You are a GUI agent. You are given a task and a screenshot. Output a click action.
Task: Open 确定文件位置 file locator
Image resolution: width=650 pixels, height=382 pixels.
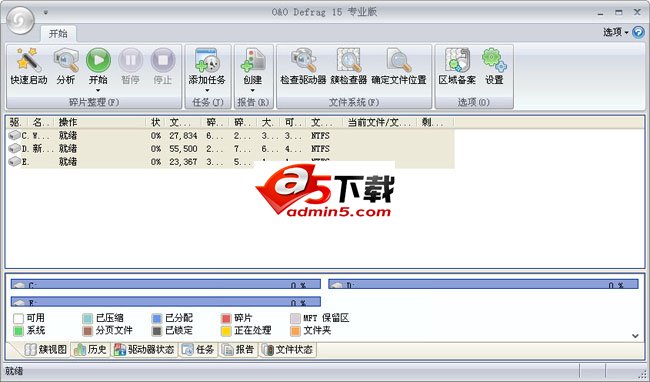click(x=399, y=66)
